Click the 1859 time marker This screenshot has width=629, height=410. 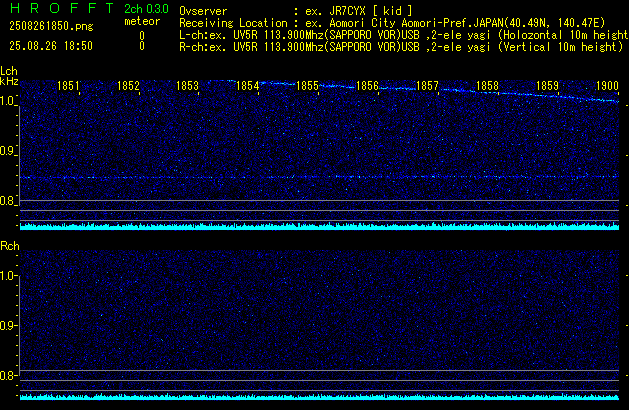point(547,86)
